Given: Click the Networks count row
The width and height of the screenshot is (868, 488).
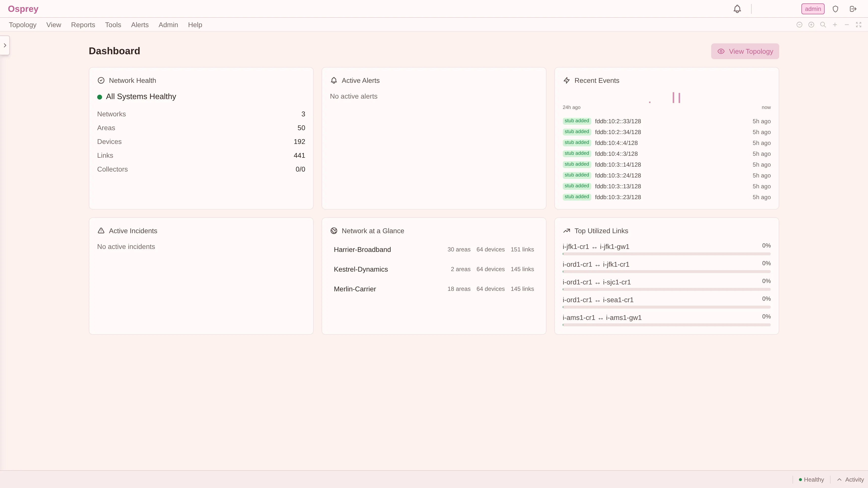Looking at the screenshot, I should pyautogui.click(x=201, y=114).
